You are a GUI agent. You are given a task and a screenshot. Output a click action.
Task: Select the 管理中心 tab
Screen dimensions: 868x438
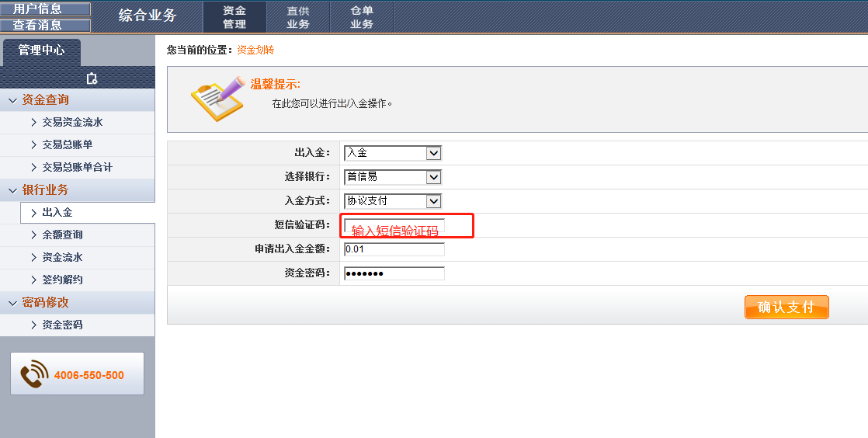[41, 50]
